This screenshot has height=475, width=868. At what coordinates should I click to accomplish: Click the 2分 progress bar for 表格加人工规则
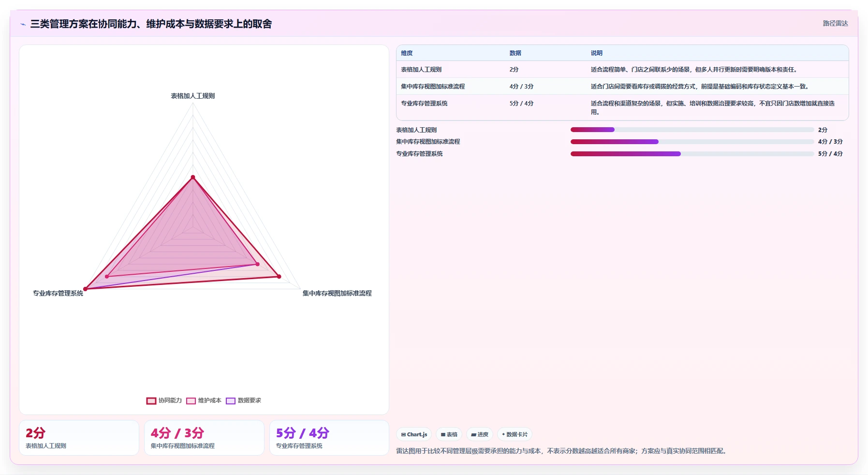692,130
